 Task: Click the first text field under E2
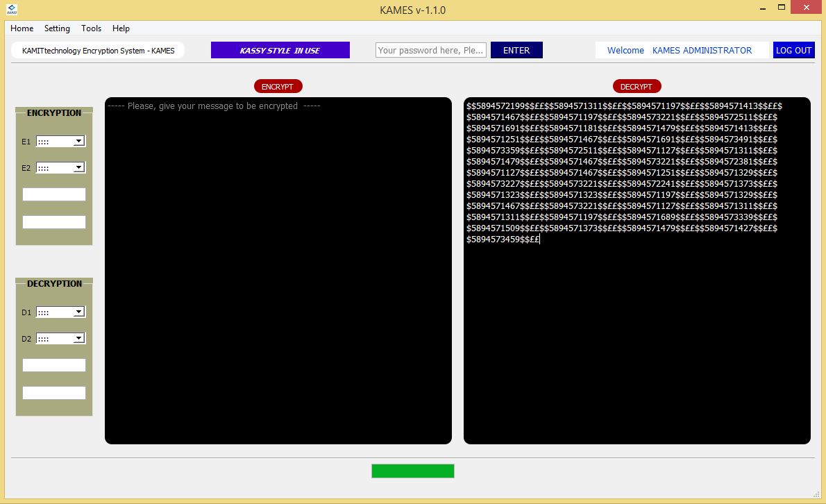point(54,194)
